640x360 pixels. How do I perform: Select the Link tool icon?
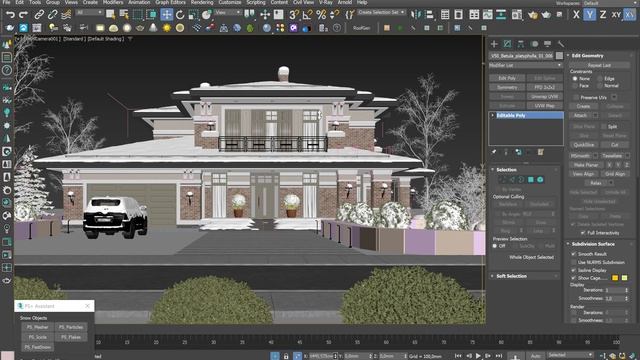tap(39, 15)
